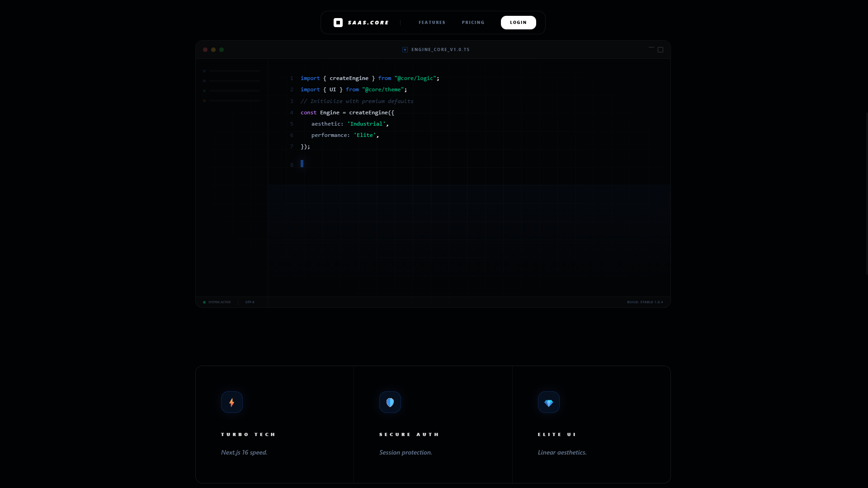Click the file icon beside ENGINE_CORE_V1.0.TS

tap(405, 50)
